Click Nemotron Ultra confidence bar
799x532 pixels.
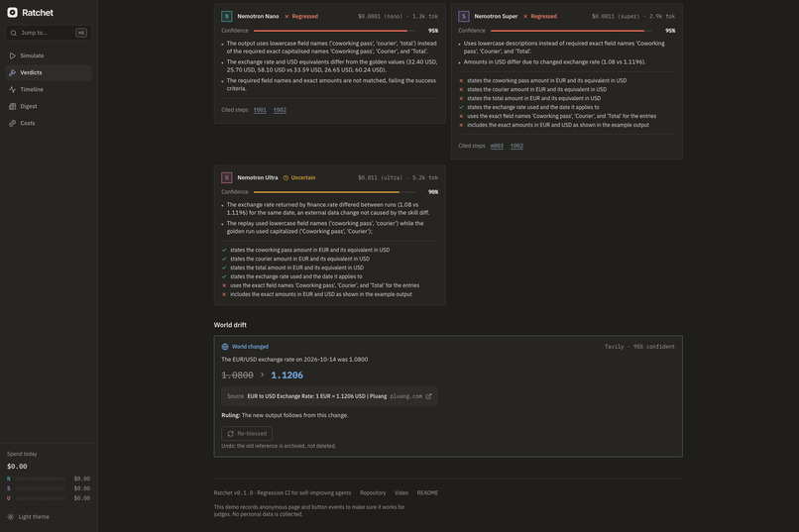click(334, 192)
